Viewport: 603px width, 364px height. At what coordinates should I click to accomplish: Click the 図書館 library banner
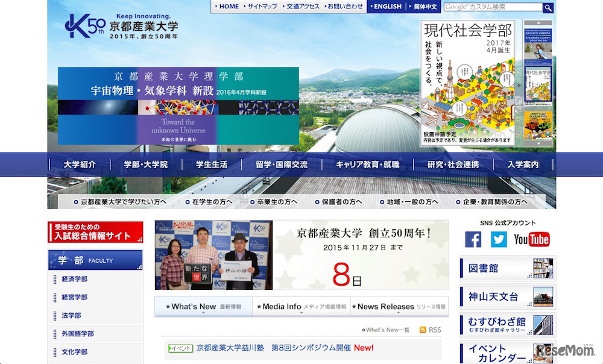point(507,269)
